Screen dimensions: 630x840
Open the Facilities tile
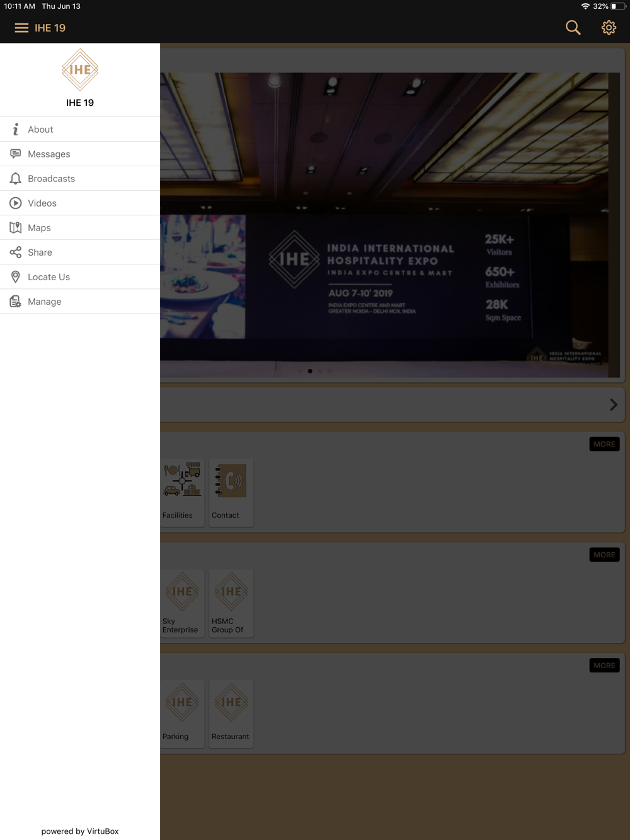click(x=182, y=492)
